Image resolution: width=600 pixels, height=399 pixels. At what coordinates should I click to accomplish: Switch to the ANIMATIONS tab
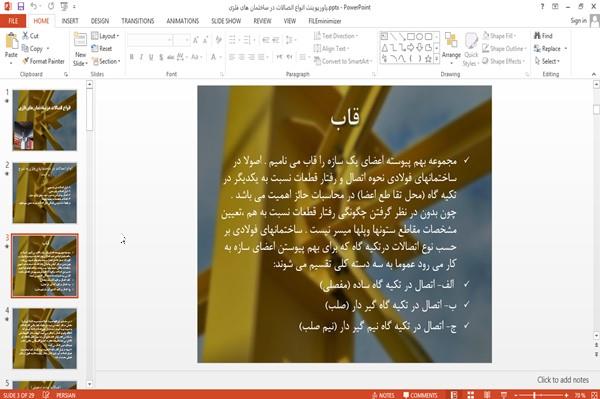pos(183,21)
